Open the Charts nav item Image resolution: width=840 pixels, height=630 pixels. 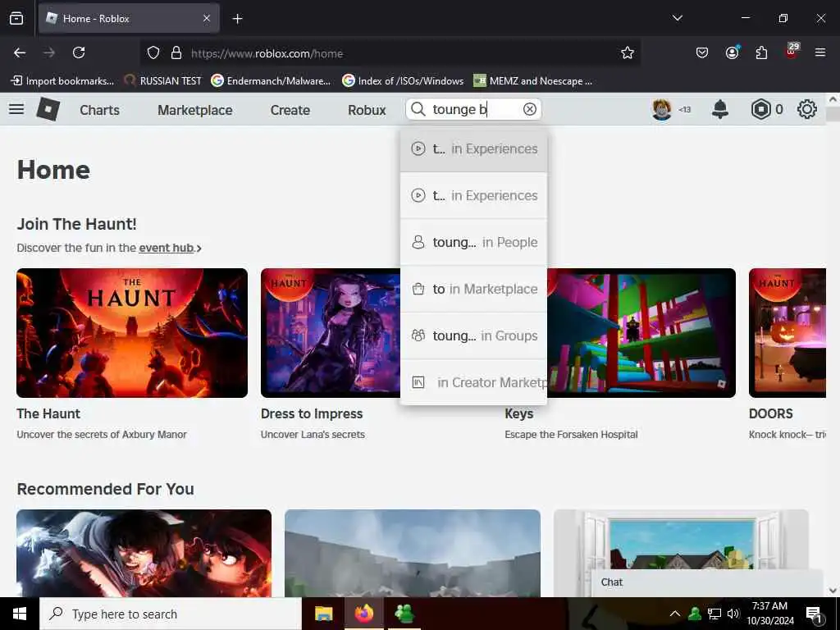[x=99, y=110]
